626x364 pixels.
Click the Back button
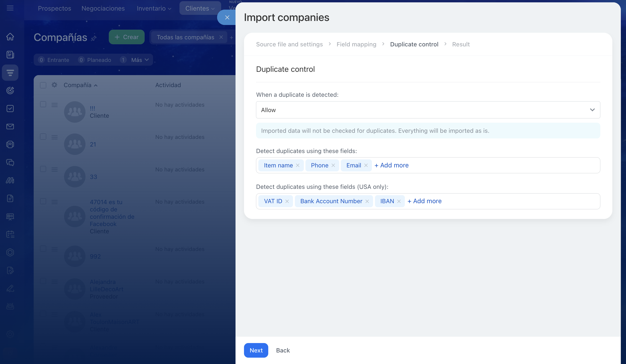click(x=283, y=350)
